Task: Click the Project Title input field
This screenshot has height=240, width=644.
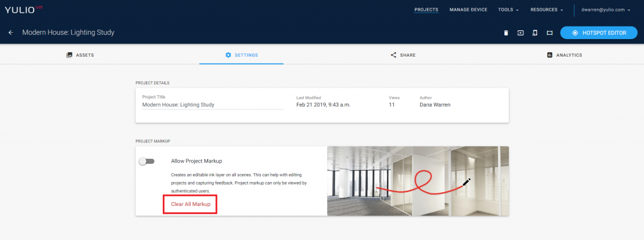Action: [213, 105]
